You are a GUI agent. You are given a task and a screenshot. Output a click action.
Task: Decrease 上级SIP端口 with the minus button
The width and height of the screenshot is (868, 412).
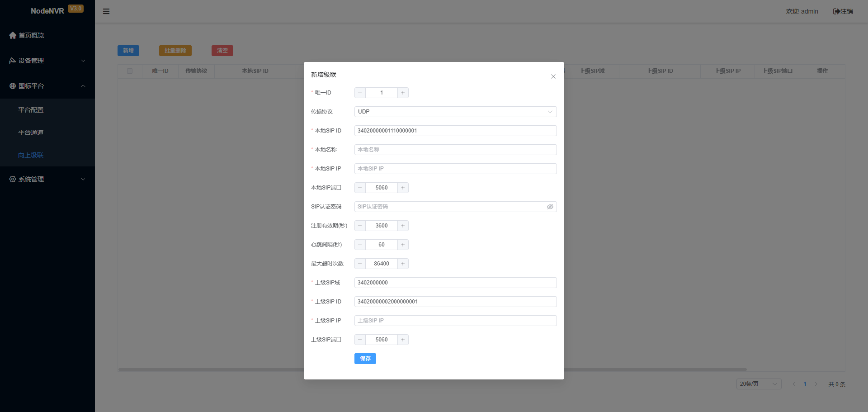pos(360,340)
